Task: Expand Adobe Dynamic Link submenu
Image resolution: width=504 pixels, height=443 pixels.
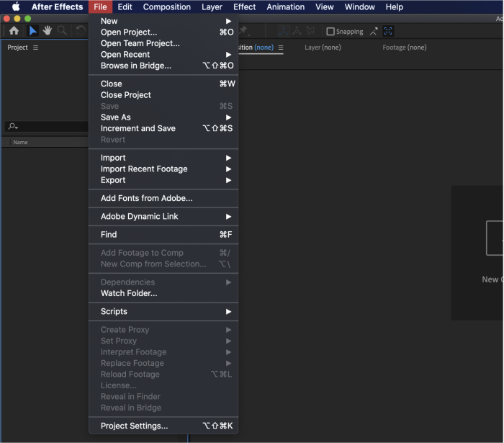Action: click(x=163, y=217)
